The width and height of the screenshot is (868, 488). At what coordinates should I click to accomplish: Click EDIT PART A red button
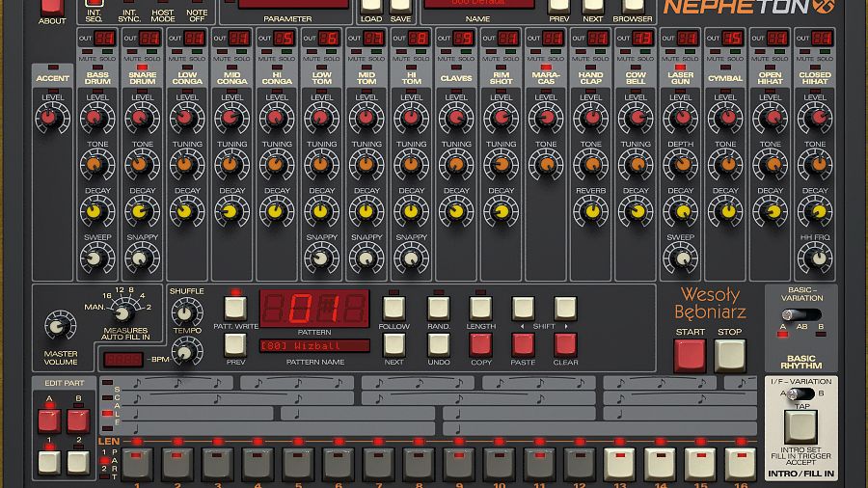[49, 421]
